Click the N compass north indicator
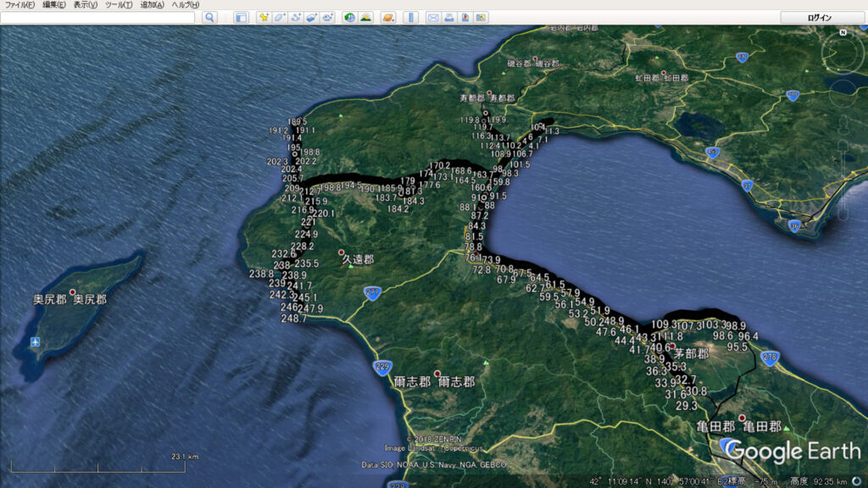868x488 pixels. [843, 32]
